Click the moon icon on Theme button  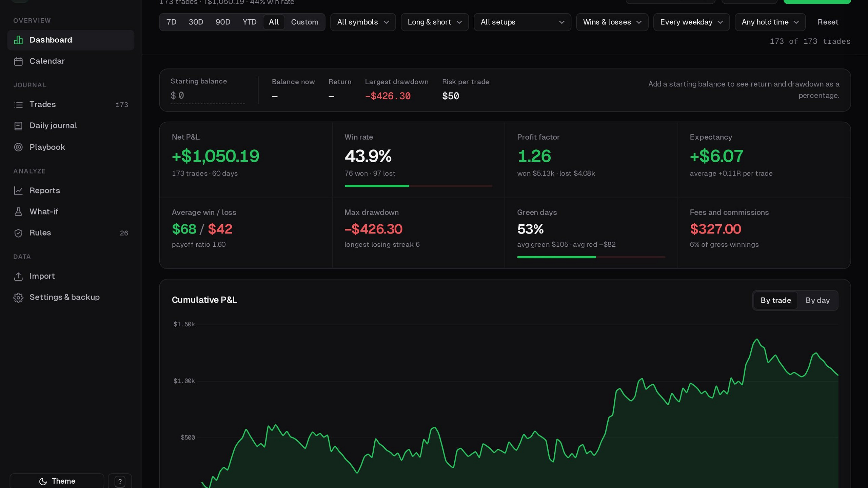[43, 481]
